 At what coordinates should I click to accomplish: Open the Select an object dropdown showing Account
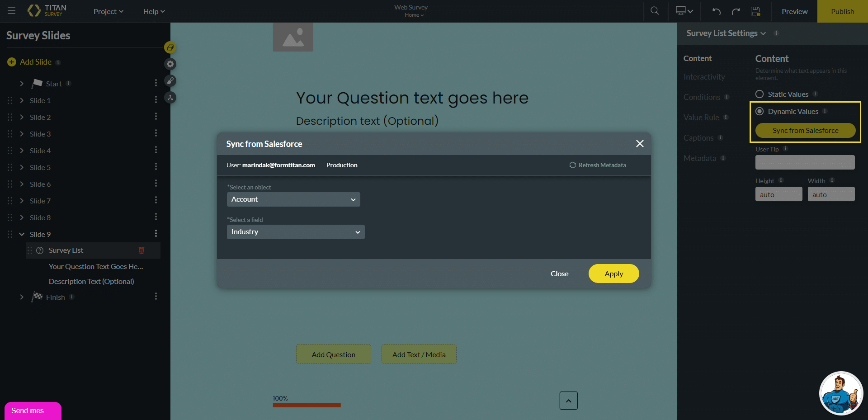coord(293,199)
